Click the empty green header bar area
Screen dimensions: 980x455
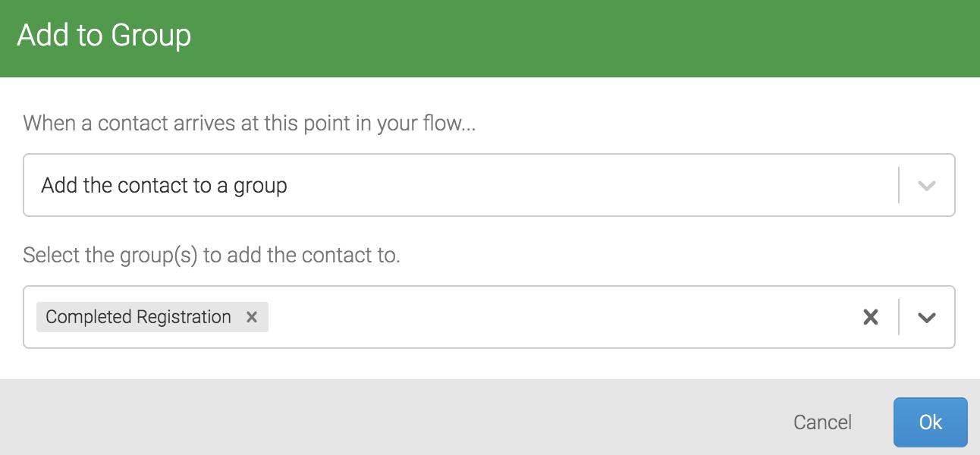(x=584, y=38)
